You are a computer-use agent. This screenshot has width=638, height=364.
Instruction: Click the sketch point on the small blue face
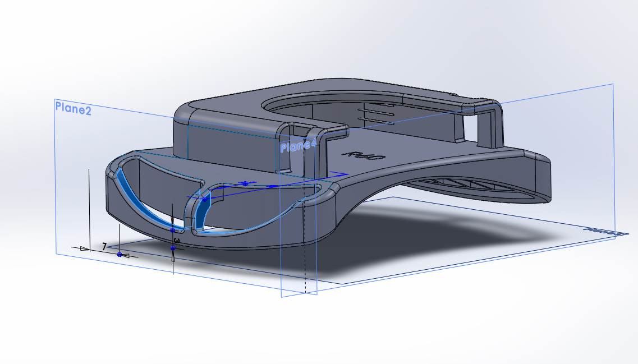pos(204,199)
